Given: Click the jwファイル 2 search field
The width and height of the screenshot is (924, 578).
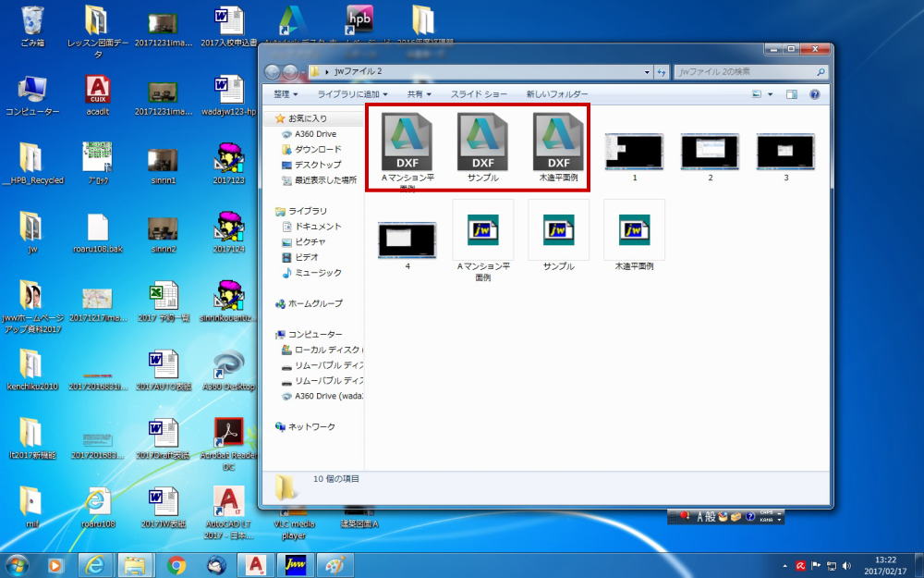Looking at the screenshot, I should pos(750,72).
